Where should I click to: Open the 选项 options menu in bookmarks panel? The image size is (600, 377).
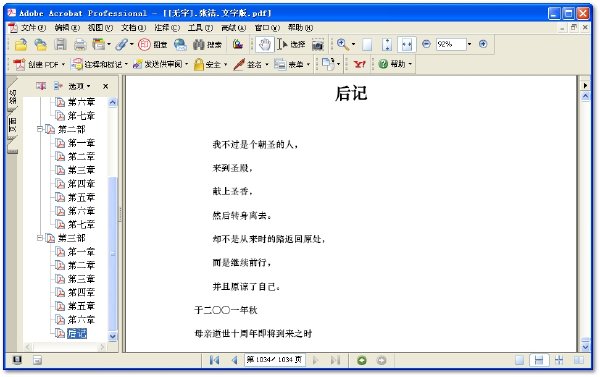click(x=80, y=86)
